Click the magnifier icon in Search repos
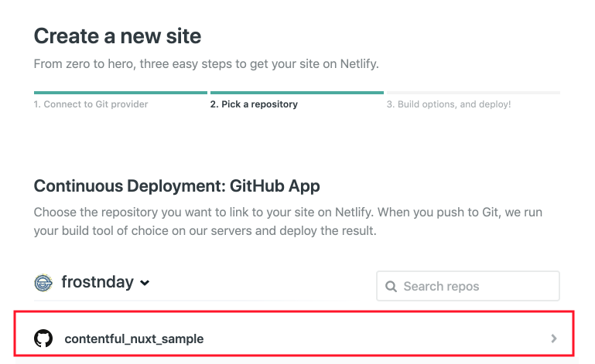 pyautogui.click(x=391, y=287)
